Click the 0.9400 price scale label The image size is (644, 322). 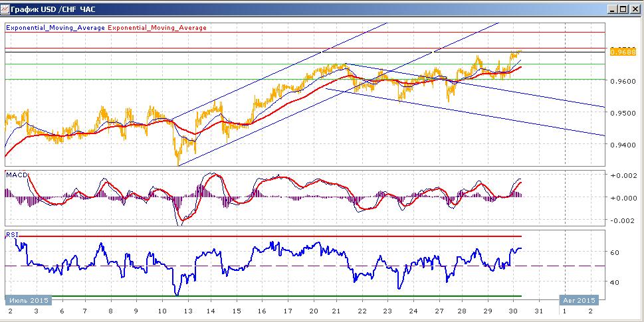tap(624, 144)
